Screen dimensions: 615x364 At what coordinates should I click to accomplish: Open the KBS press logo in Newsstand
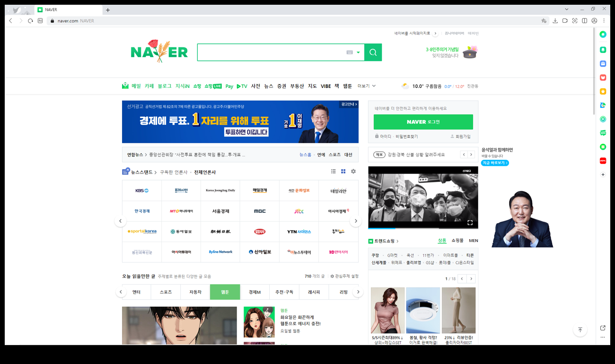[141, 191]
